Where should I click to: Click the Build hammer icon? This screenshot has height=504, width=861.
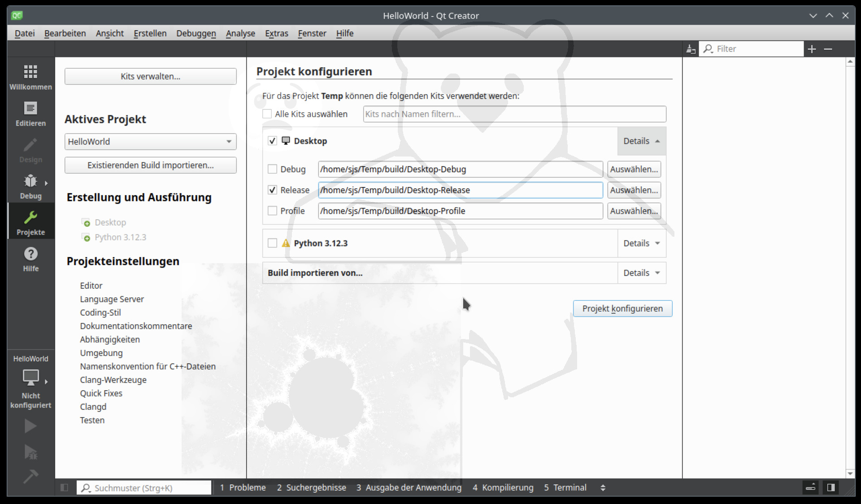pyautogui.click(x=30, y=476)
